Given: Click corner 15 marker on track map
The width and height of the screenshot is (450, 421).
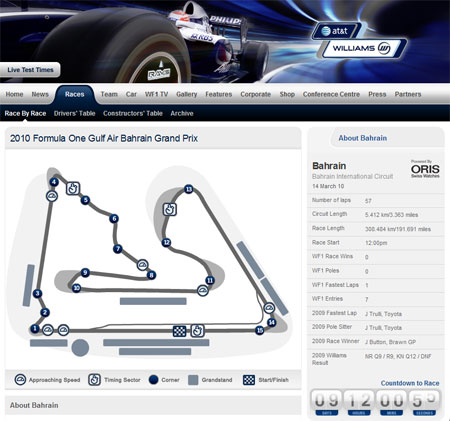Looking at the screenshot, I should (x=260, y=330).
